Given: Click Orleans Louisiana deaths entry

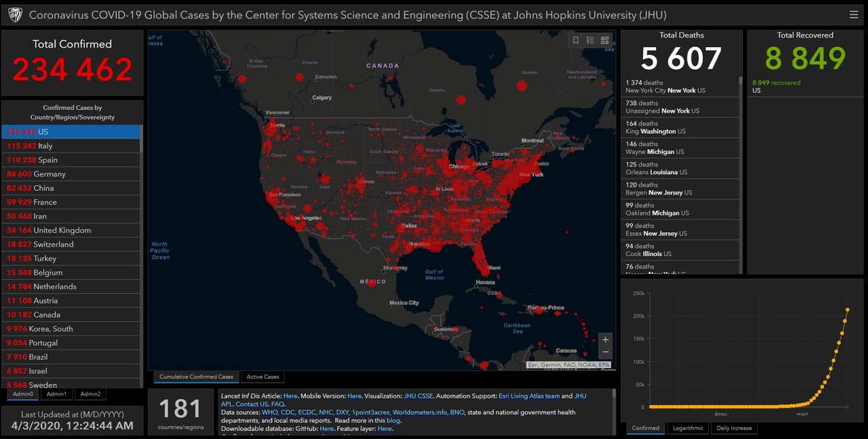Looking at the screenshot, I should coord(680,169).
